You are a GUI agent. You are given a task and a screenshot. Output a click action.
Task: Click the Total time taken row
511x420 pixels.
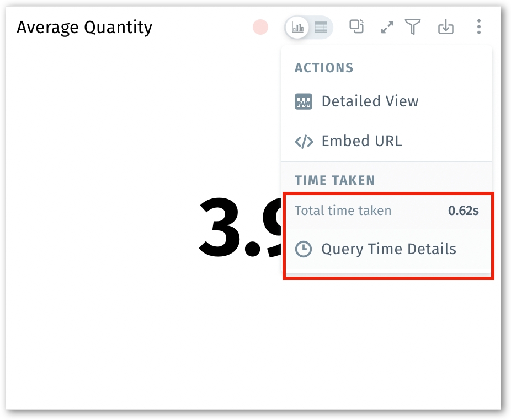(343, 211)
